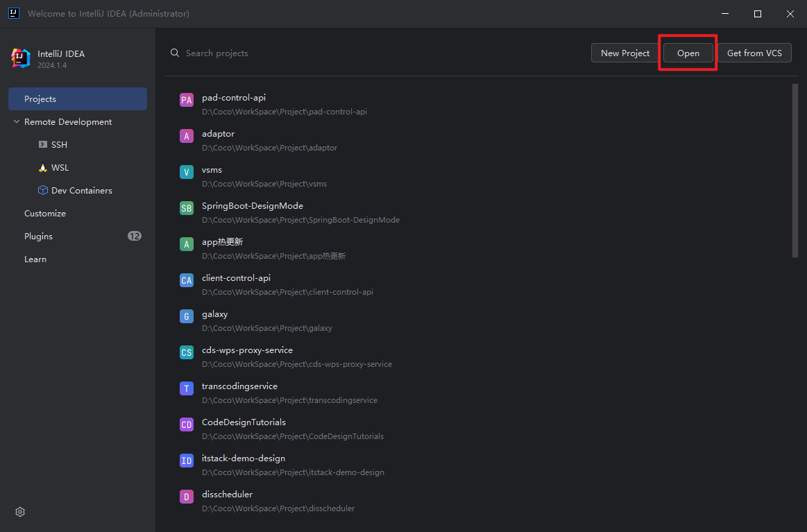The width and height of the screenshot is (807, 532).
Task: Click the 2024.1.4 version label
Action: click(x=52, y=65)
